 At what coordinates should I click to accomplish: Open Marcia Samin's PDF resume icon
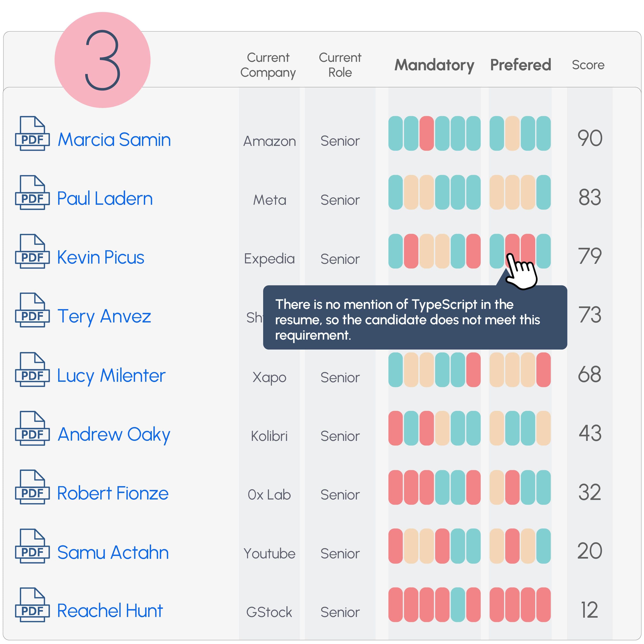coord(32,133)
